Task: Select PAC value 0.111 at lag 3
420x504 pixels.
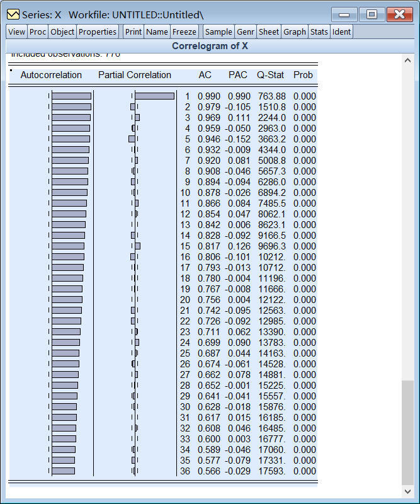Action: pos(239,118)
